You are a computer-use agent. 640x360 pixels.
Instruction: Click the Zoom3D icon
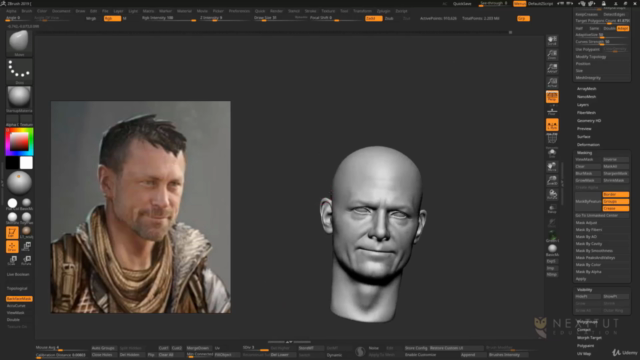552,180
